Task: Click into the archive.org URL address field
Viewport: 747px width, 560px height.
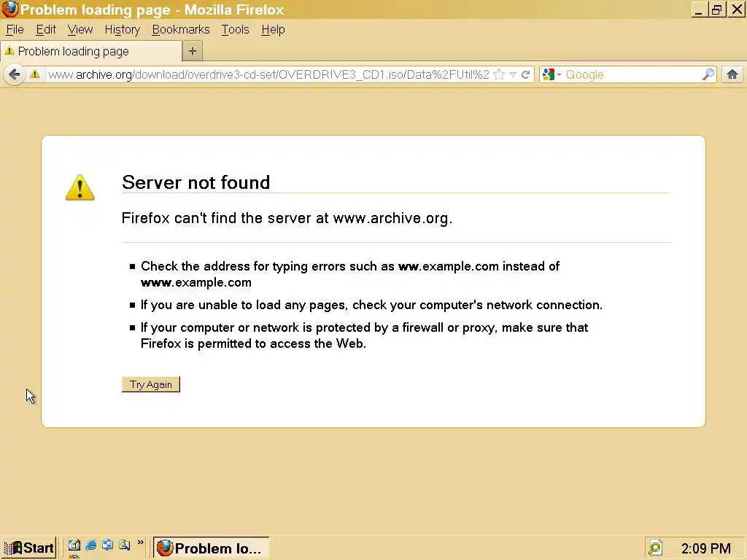Action: (268, 75)
